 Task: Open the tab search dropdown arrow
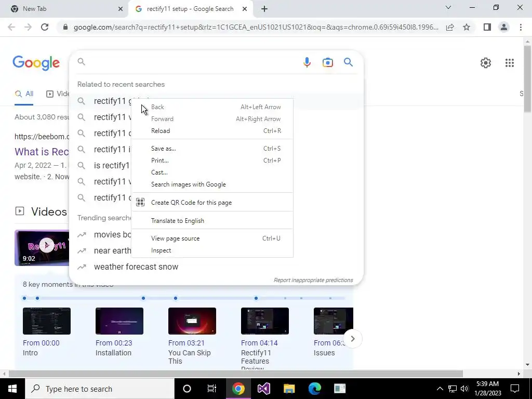(448, 7)
